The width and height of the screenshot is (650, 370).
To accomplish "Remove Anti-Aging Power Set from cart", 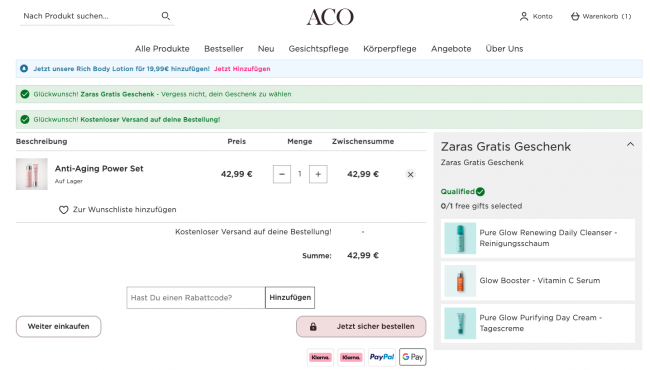I will point(410,174).
